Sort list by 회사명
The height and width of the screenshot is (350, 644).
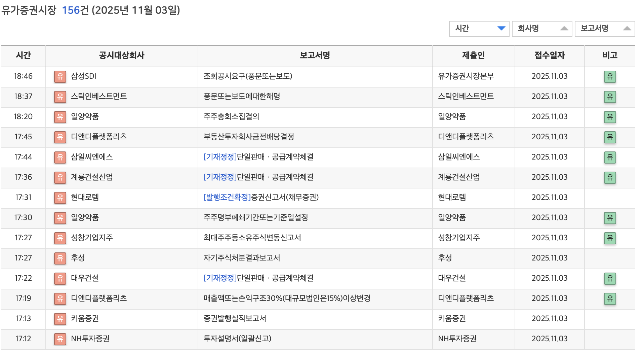pyautogui.click(x=541, y=29)
